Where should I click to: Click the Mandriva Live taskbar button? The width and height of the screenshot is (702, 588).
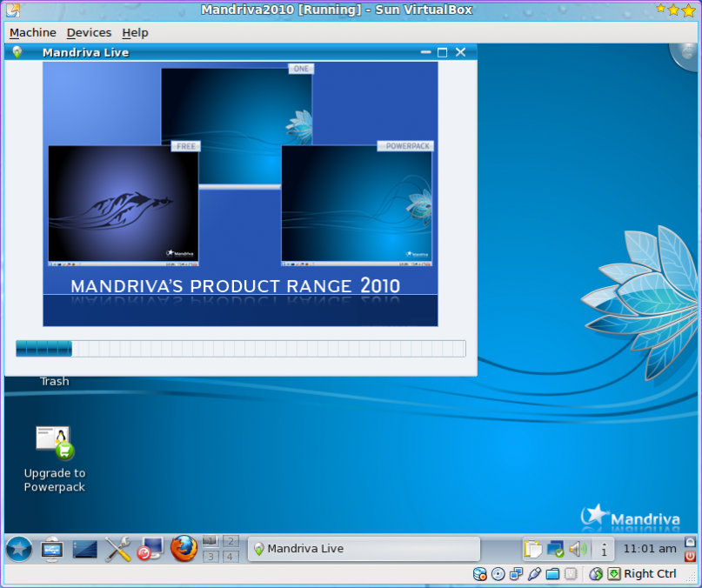click(364, 549)
